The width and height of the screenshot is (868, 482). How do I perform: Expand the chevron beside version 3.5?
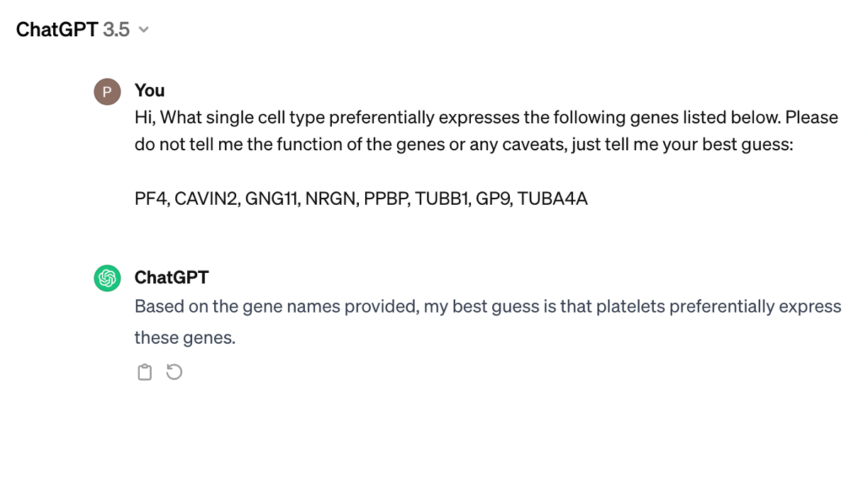coord(144,30)
